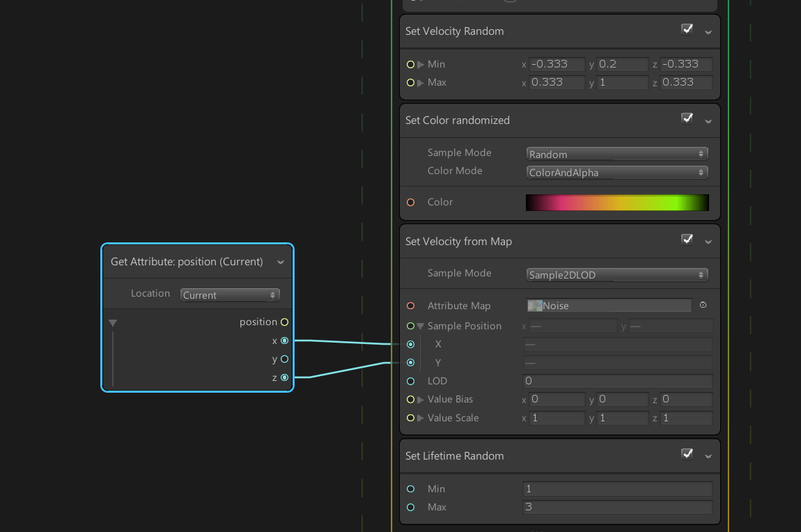Click the Max value field in Set Lifetime Random
This screenshot has width=801, height=532.
tap(616, 507)
